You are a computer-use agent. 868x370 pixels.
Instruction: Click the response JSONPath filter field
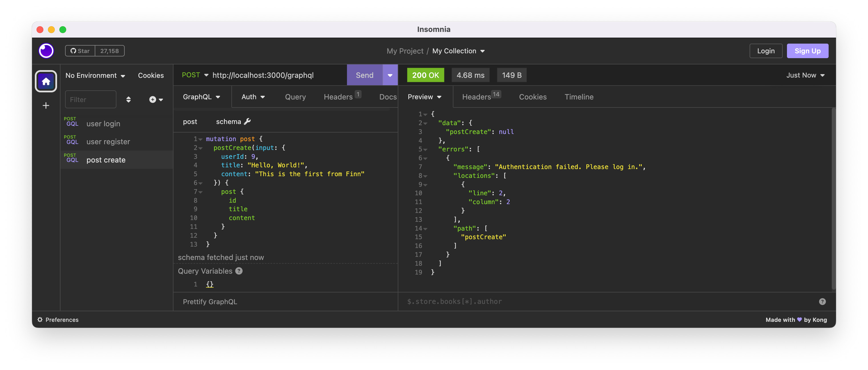pyautogui.click(x=610, y=301)
